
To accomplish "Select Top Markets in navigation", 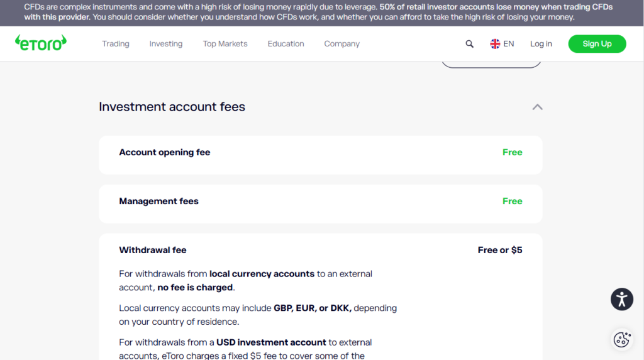I will point(225,44).
